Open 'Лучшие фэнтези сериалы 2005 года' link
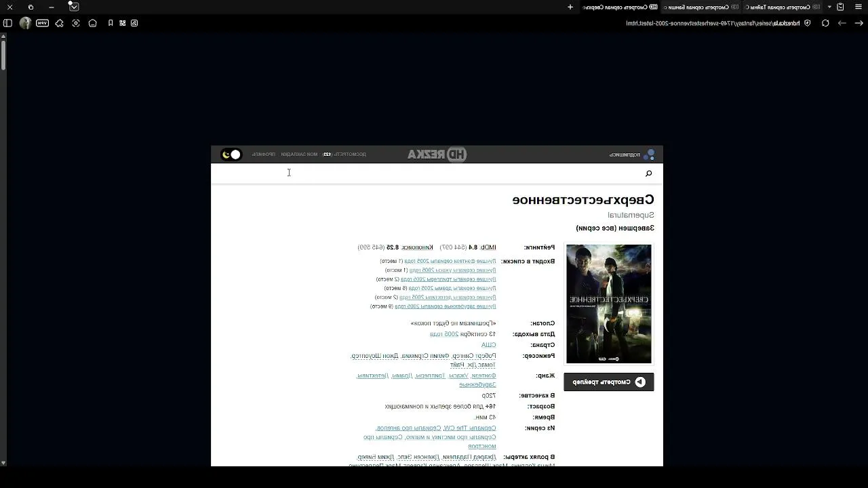The height and width of the screenshot is (488, 868). pyautogui.click(x=450, y=261)
